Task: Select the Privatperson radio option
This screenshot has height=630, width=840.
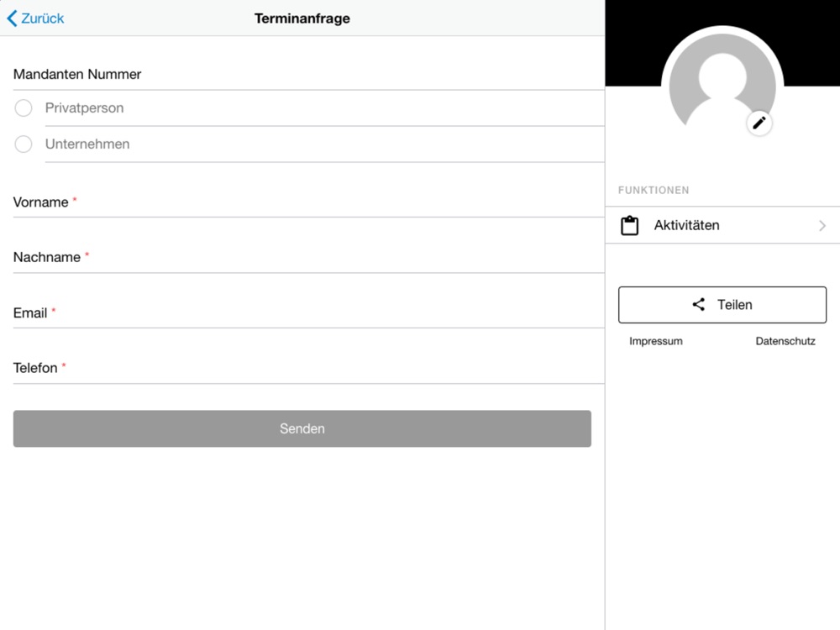Action: [23, 108]
